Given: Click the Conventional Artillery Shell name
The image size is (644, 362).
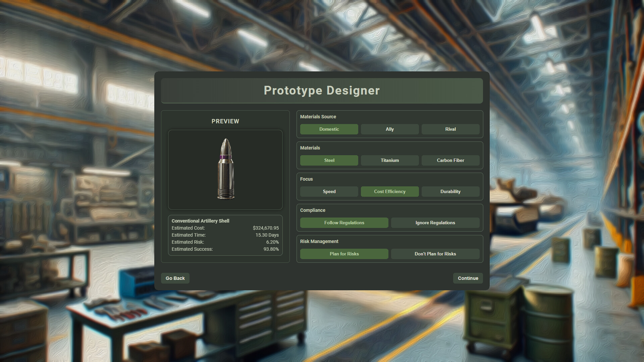Looking at the screenshot, I should coord(200,221).
